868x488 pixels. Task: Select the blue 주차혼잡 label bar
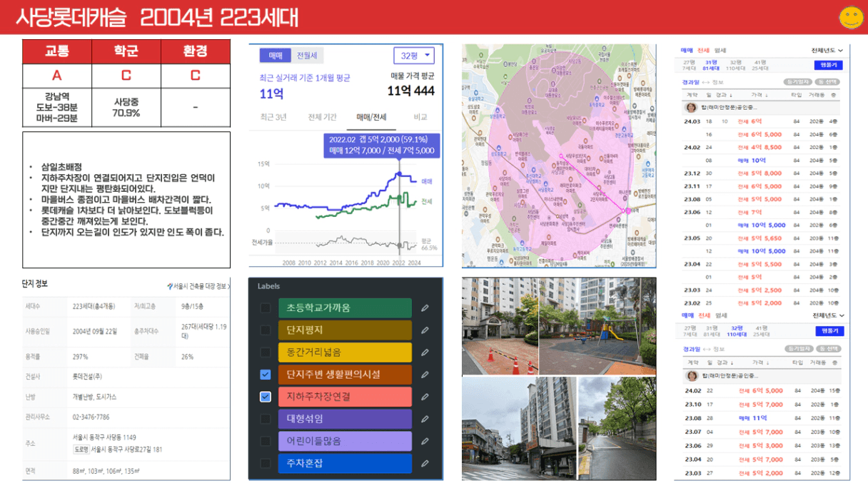pyautogui.click(x=345, y=463)
